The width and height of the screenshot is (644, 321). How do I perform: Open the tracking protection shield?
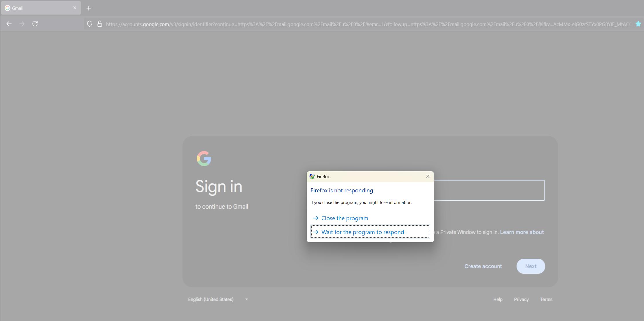coord(89,24)
